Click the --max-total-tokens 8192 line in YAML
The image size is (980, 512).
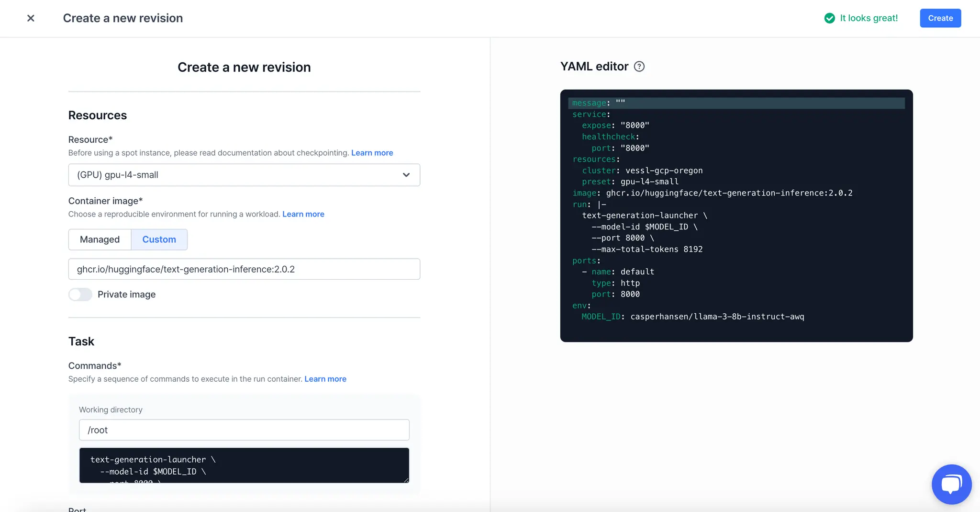tap(647, 249)
